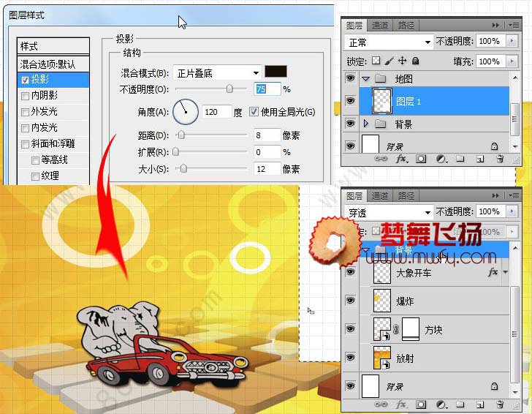Click fx icon on 大象开车 layer
Image resolution: width=532 pixels, height=414 pixels.
(x=493, y=272)
